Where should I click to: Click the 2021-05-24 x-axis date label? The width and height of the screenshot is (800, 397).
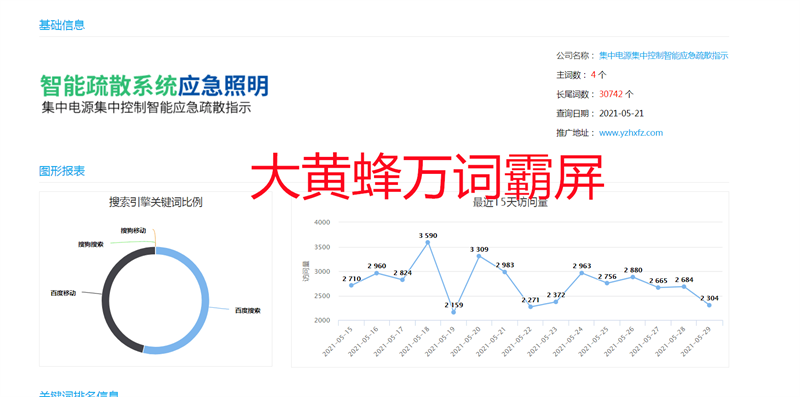tap(568, 341)
